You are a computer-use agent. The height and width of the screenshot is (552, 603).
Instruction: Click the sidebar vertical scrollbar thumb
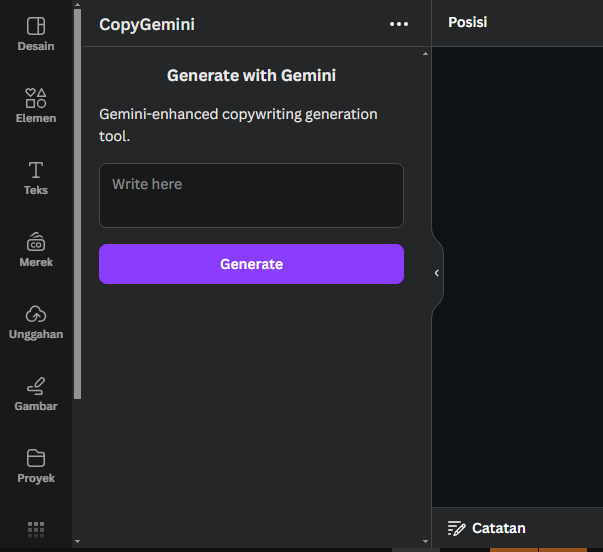[x=78, y=200]
